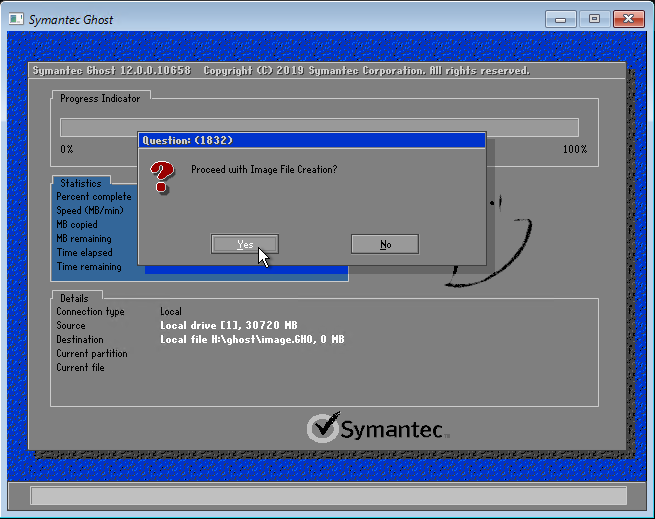Screen dimensions: 655x519
Task: Click the Symantec Ghost title bar icon
Action: (16, 19)
